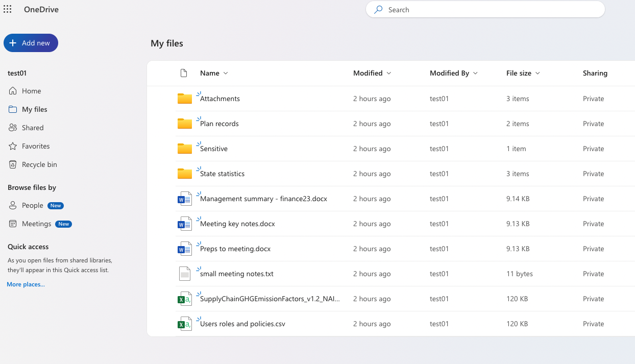Open the File size column dropdown

(539, 73)
